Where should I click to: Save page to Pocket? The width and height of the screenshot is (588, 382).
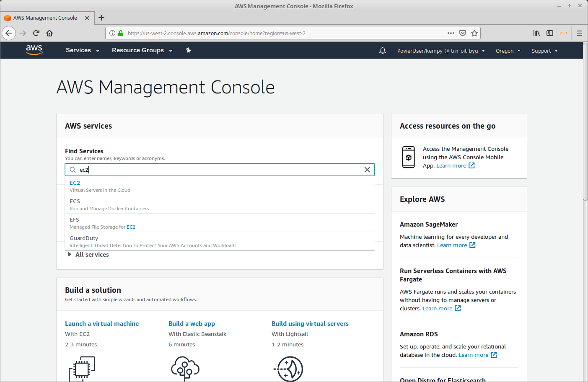click(x=463, y=33)
